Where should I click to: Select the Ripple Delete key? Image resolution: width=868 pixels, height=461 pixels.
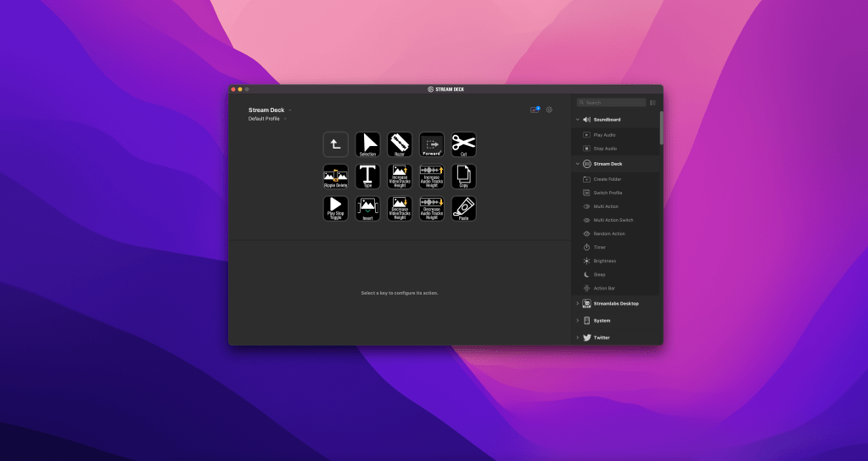pos(335,177)
